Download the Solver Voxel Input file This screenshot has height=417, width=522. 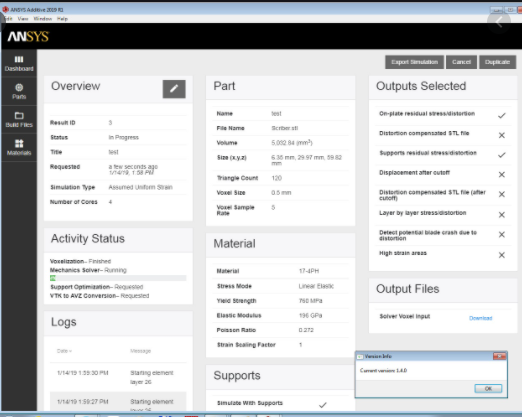pyautogui.click(x=480, y=318)
